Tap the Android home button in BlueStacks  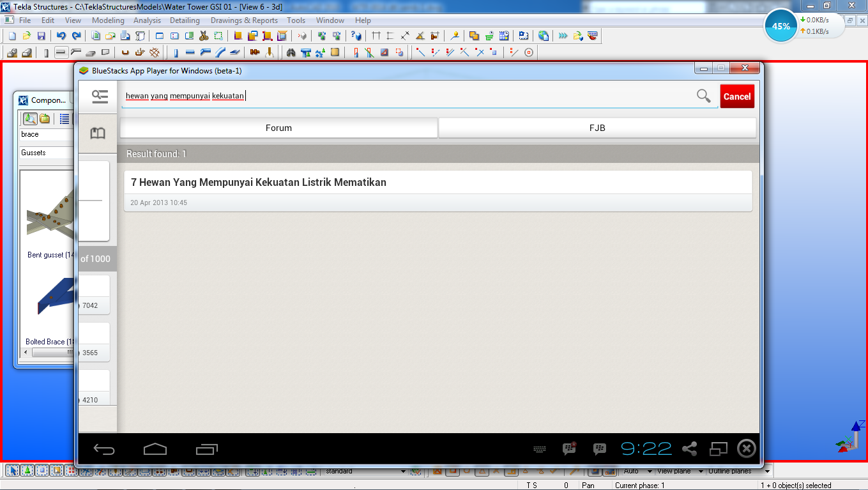(155, 449)
